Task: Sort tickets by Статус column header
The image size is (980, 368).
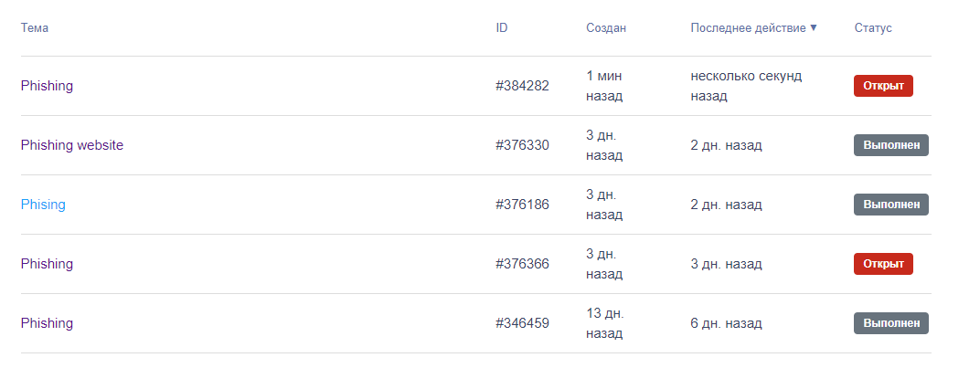Action: [873, 28]
